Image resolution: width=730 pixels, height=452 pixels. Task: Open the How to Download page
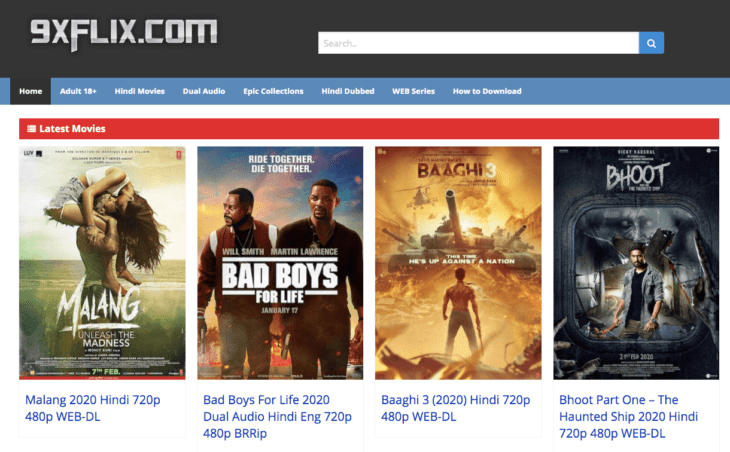(487, 91)
